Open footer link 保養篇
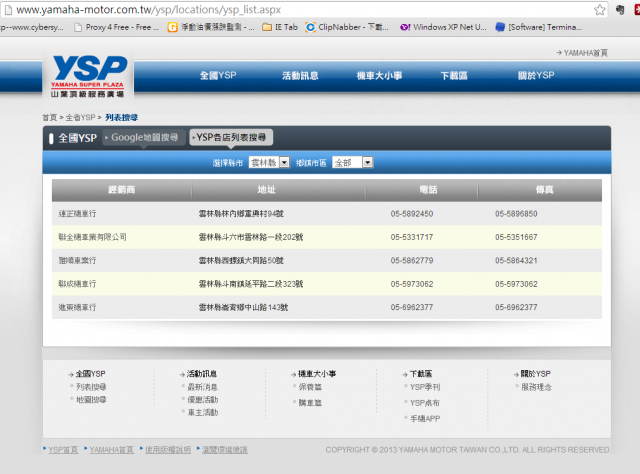Viewport: 640px width, 474px height. tap(310, 387)
